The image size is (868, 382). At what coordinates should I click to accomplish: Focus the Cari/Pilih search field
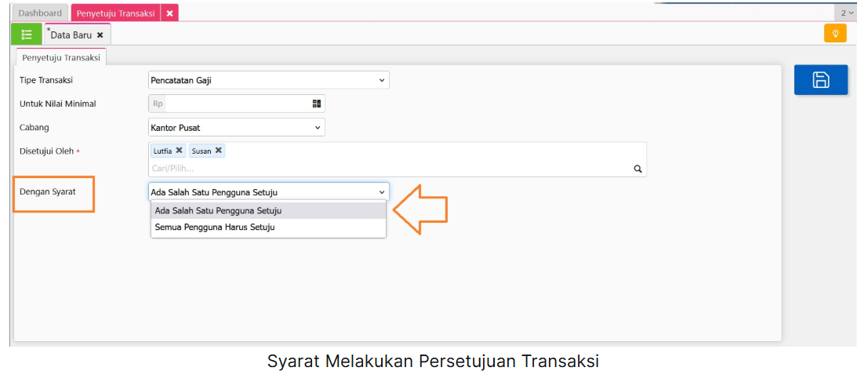click(x=388, y=168)
